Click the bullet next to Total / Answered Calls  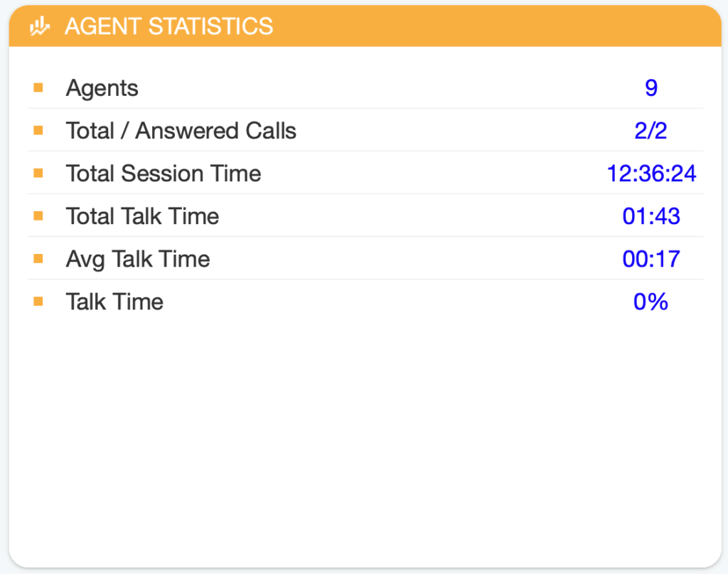[38, 130]
